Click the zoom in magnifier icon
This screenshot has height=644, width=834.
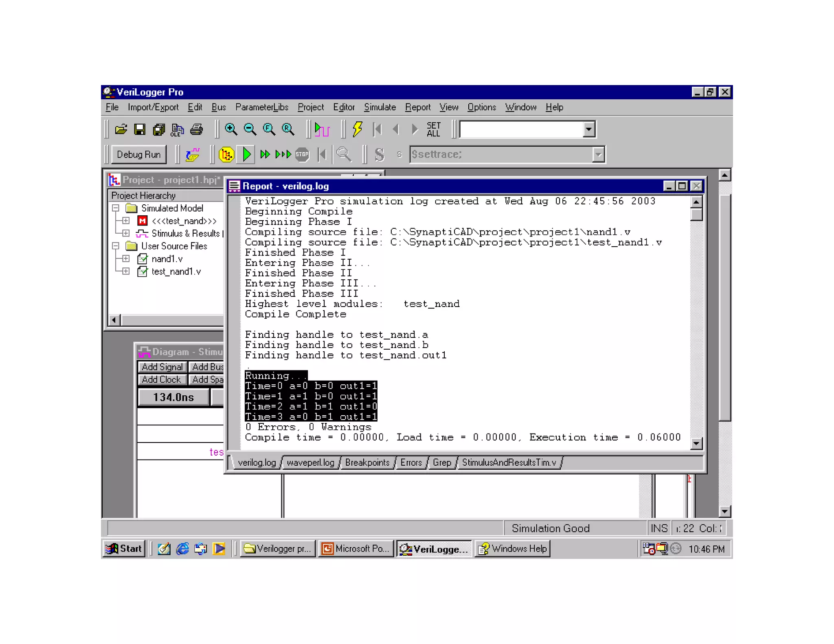231,130
